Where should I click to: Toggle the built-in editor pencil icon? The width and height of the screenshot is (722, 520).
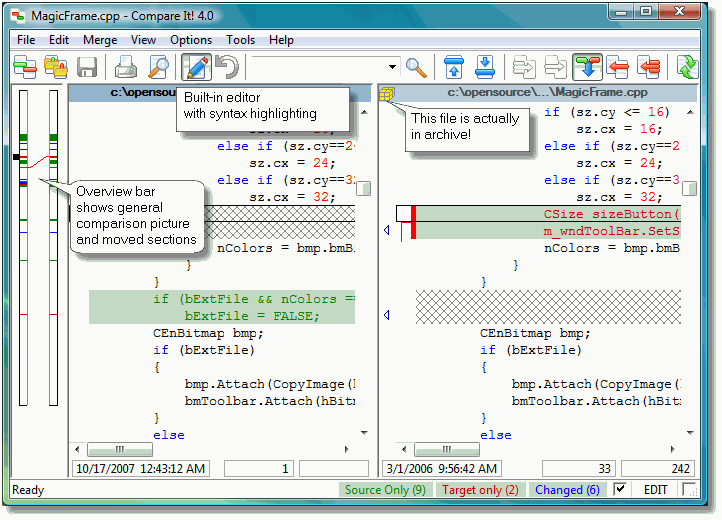tap(196, 67)
